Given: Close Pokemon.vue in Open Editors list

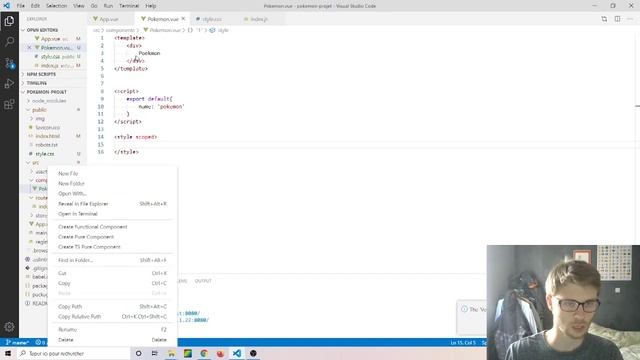Looking at the screenshot, I should click(x=29, y=48).
